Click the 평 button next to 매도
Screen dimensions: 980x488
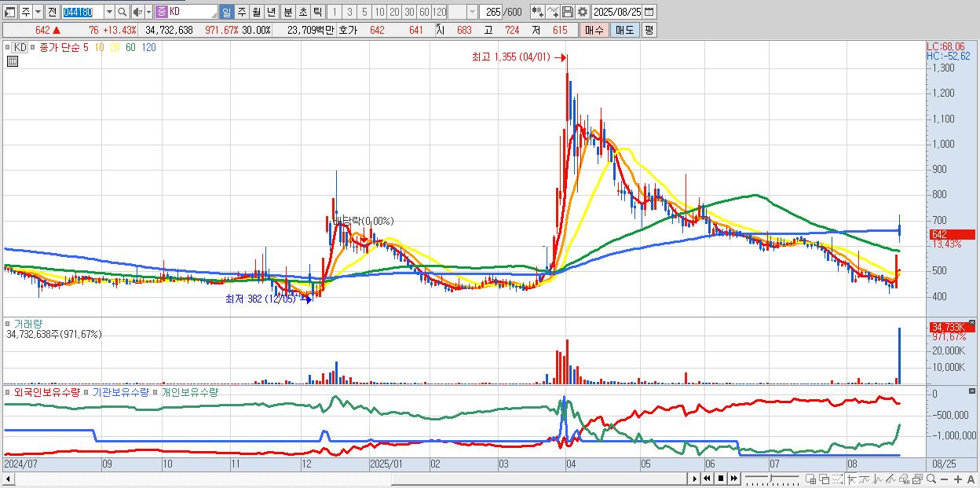coord(649,30)
